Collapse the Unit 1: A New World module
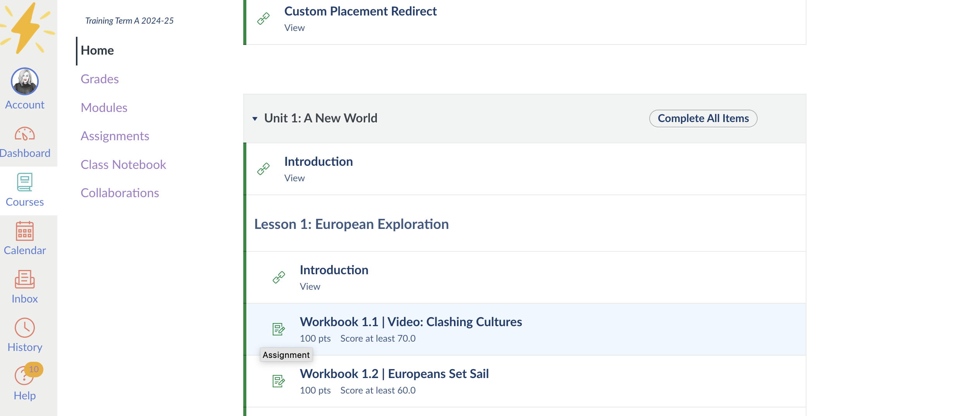 click(255, 119)
